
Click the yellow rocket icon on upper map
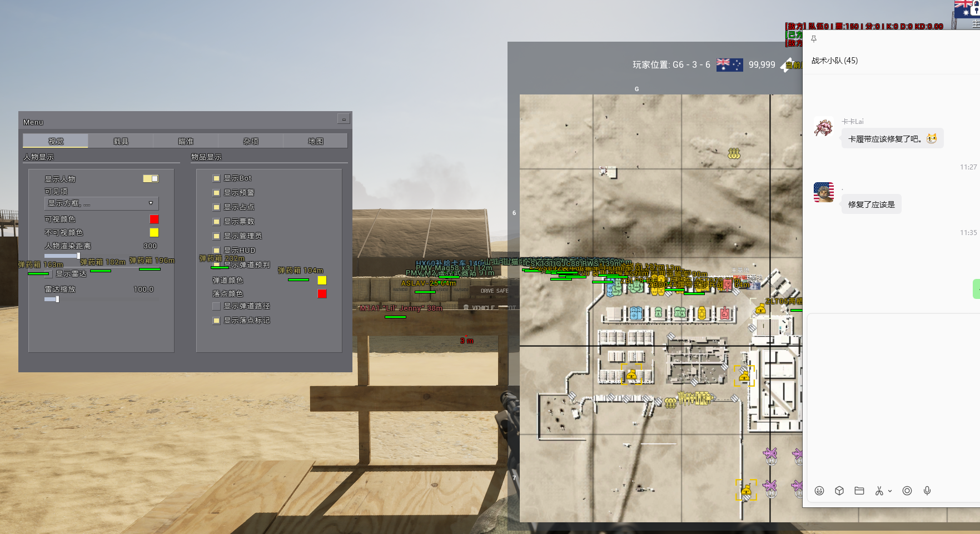click(x=734, y=153)
